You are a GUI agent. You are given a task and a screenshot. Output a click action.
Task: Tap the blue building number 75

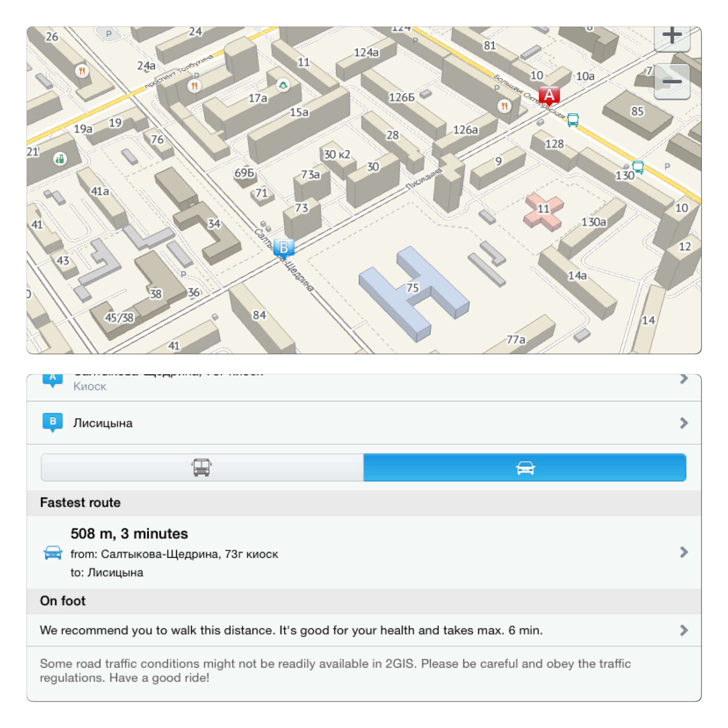(413, 288)
